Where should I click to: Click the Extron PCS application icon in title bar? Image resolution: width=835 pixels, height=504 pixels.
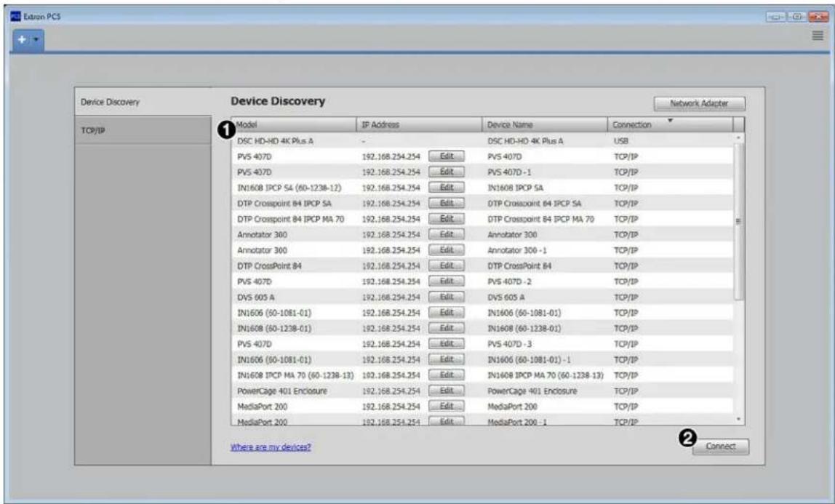[15, 17]
